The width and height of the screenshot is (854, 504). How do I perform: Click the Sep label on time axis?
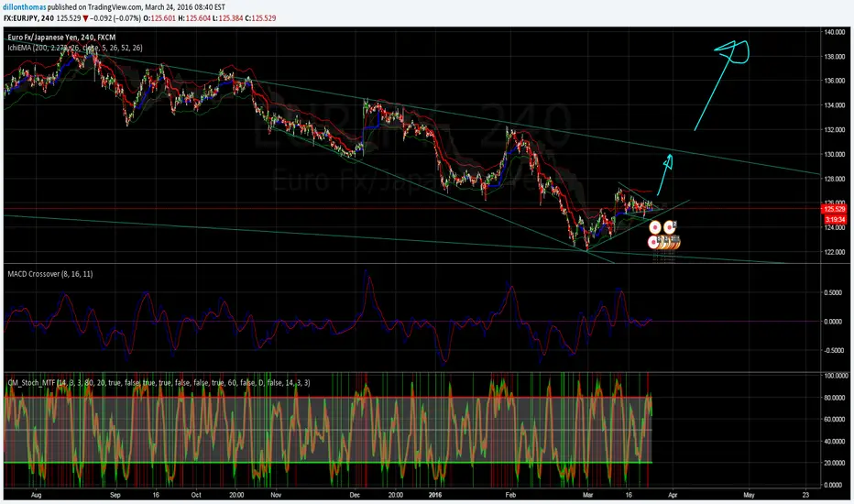[x=115, y=495]
